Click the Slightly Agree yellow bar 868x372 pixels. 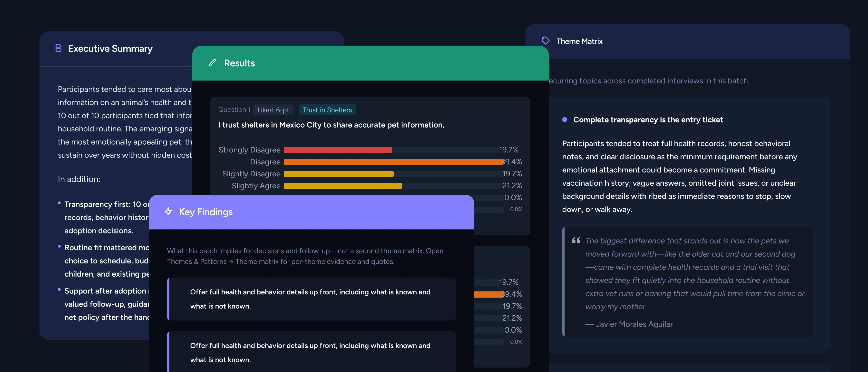tap(343, 186)
